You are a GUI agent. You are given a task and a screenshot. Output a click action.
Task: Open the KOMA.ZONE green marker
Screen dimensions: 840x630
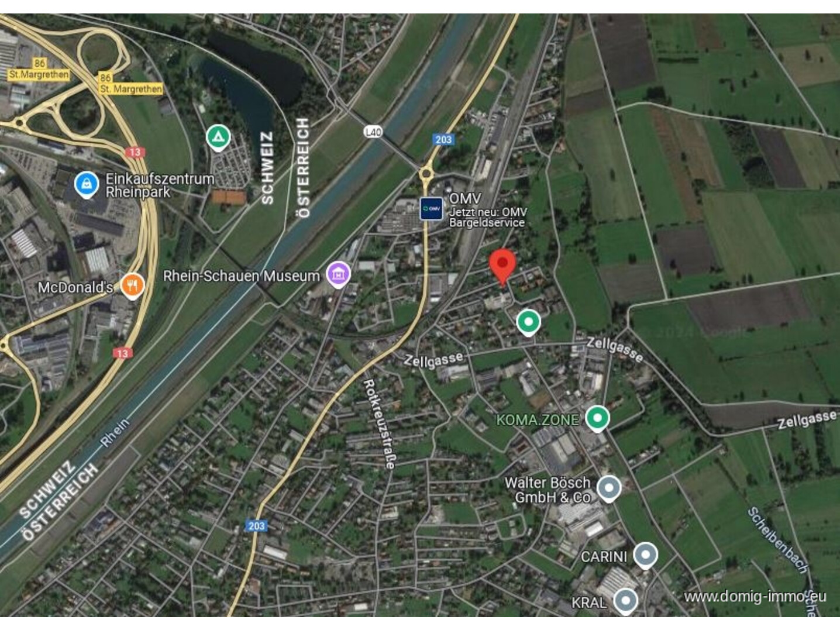coord(597,419)
